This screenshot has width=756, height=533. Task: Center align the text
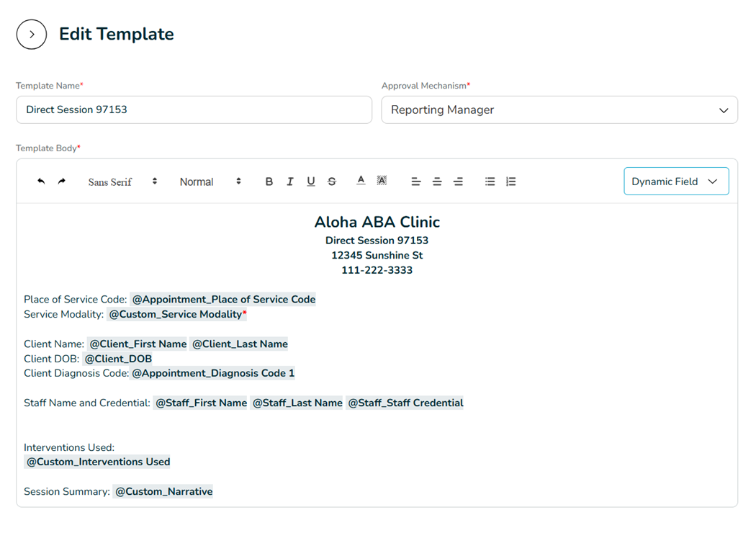pyautogui.click(x=437, y=182)
